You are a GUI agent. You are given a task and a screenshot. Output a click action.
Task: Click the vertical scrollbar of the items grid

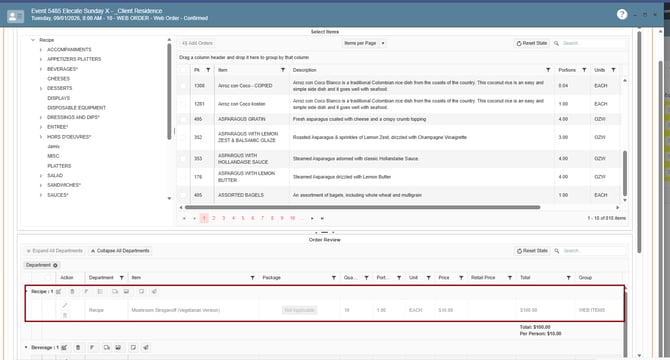coord(625,173)
